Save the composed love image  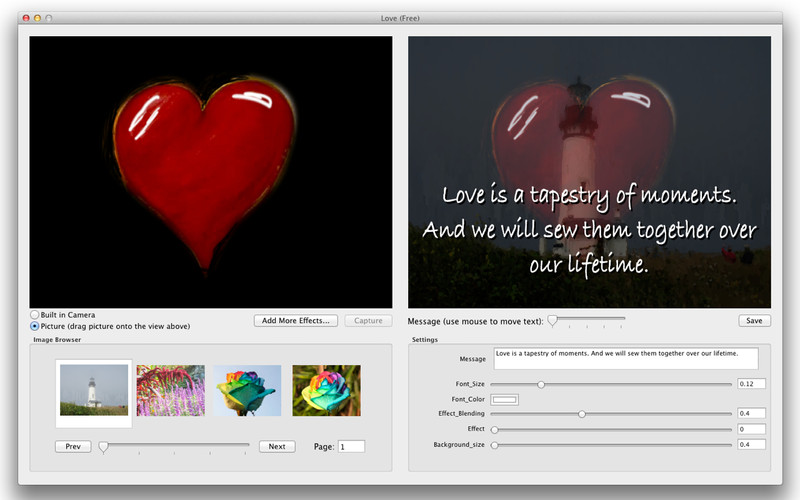pyautogui.click(x=754, y=320)
